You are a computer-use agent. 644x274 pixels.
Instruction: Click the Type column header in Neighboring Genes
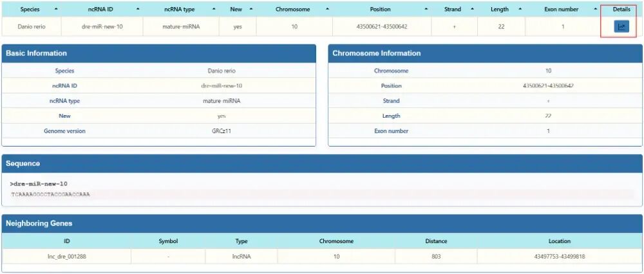click(x=241, y=241)
